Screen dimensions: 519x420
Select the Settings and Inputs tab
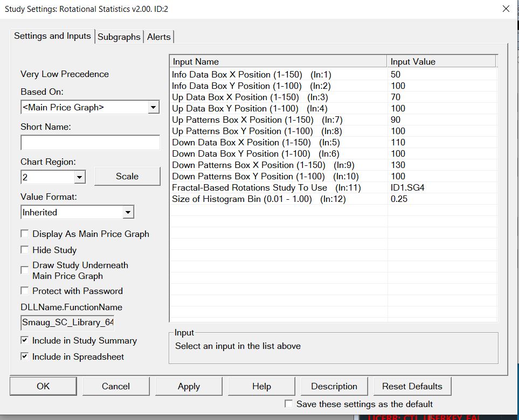tap(52, 36)
